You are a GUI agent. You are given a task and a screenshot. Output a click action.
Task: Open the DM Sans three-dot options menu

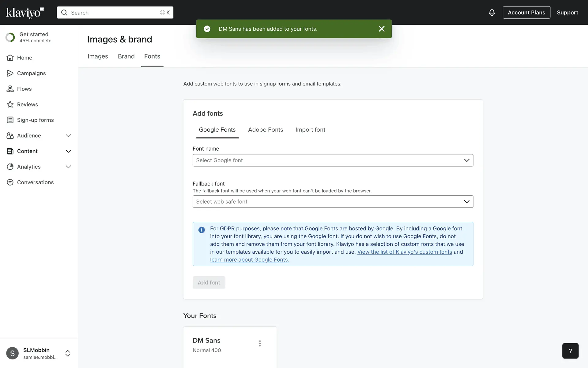click(x=260, y=343)
